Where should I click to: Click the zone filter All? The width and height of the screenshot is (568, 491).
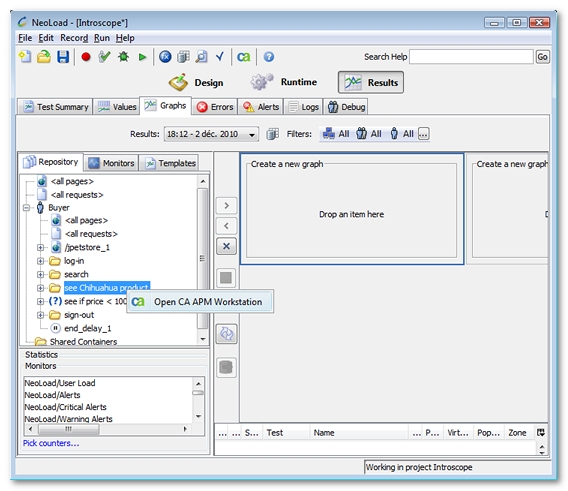(x=336, y=134)
